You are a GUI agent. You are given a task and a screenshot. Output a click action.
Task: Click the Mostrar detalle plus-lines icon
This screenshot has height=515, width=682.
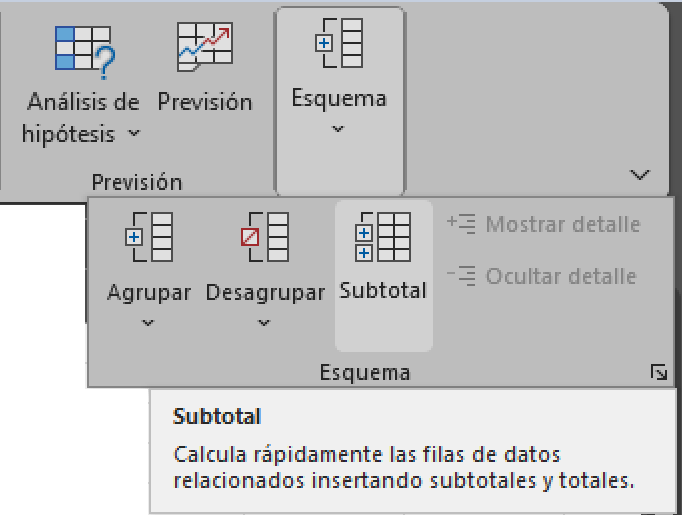(x=461, y=224)
